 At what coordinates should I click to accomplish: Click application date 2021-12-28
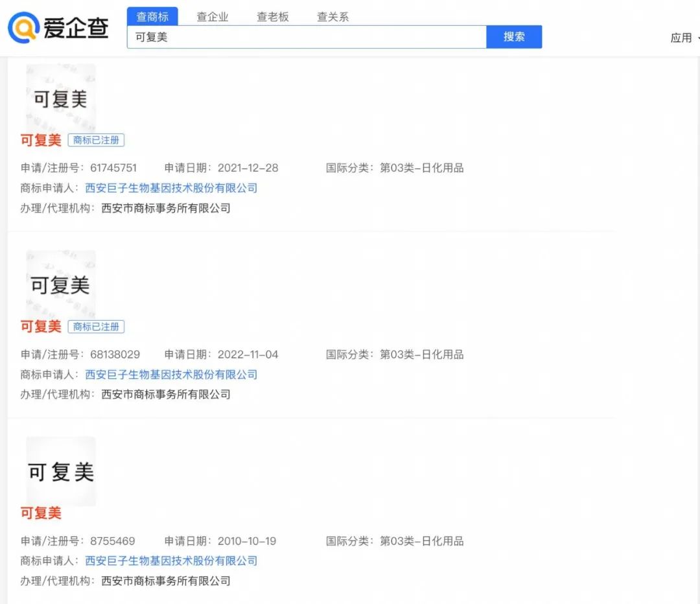coord(248,168)
